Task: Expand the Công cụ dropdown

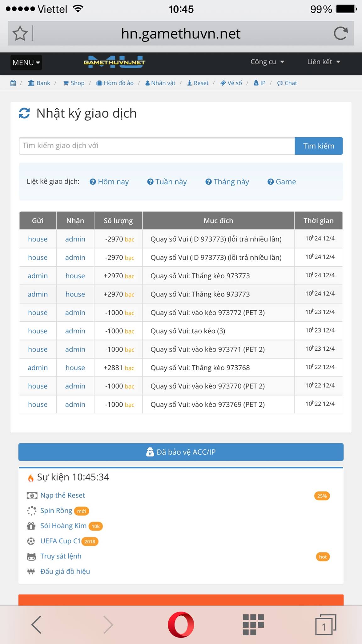Action: pyautogui.click(x=267, y=62)
